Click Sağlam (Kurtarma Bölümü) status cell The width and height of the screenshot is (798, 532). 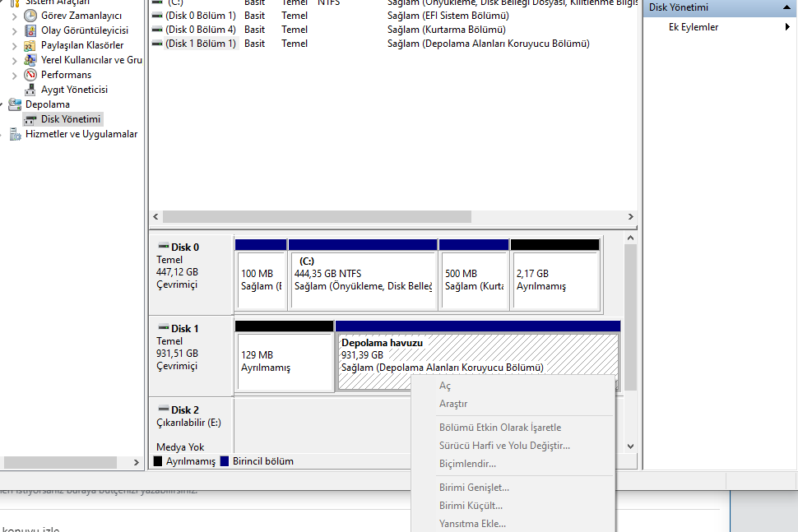(x=447, y=30)
